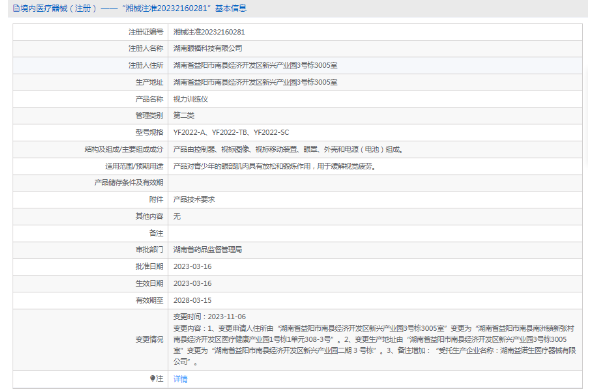The width and height of the screenshot is (593, 392).
Task: Click the 产品名称 label
Action: pyautogui.click(x=149, y=99)
